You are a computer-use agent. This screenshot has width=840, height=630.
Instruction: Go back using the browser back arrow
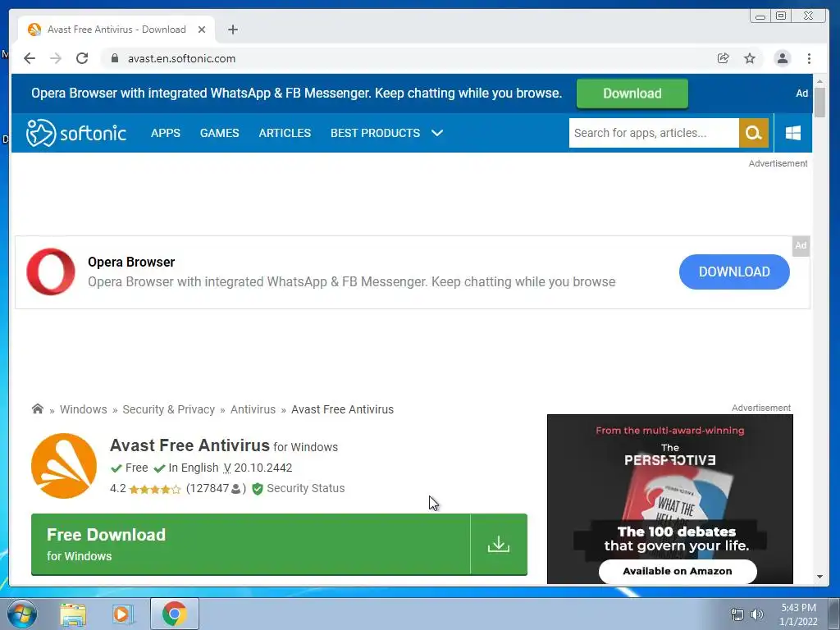30,58
